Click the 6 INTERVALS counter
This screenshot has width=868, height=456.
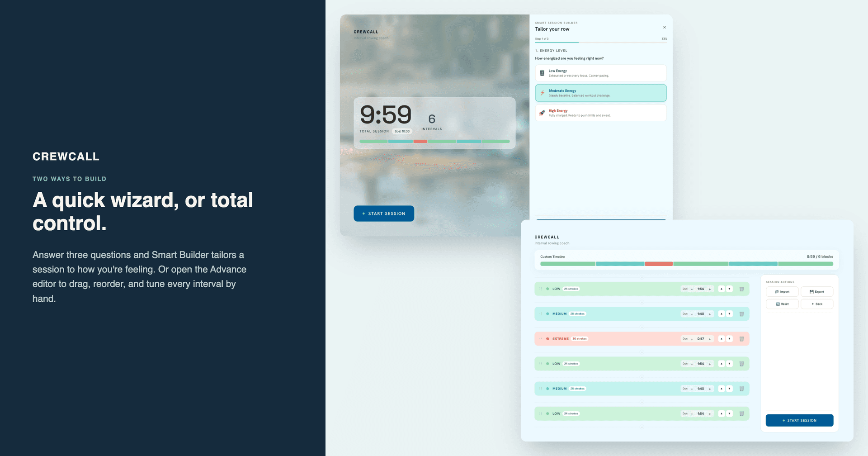click(432, 122)
